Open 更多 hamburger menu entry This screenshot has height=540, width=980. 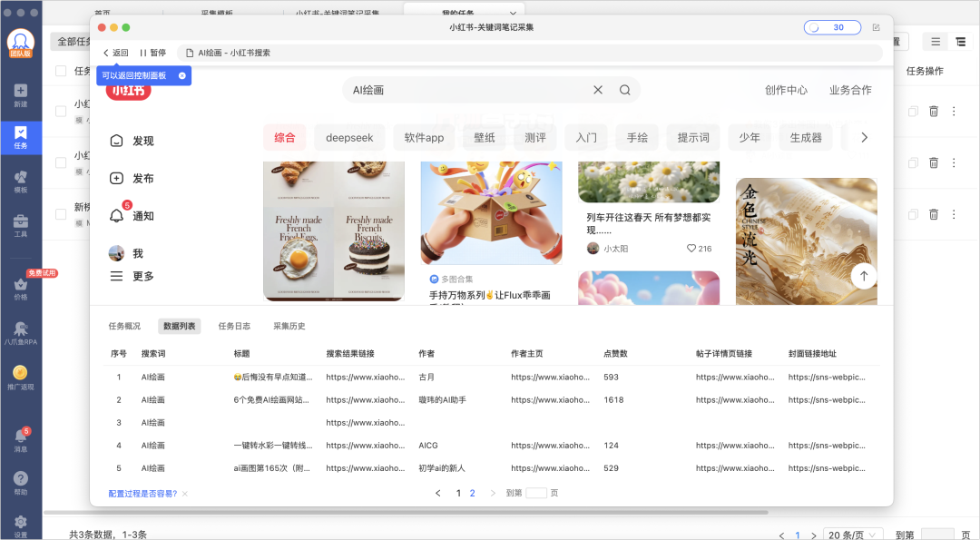pyautogui.click(x=132, y=276)
